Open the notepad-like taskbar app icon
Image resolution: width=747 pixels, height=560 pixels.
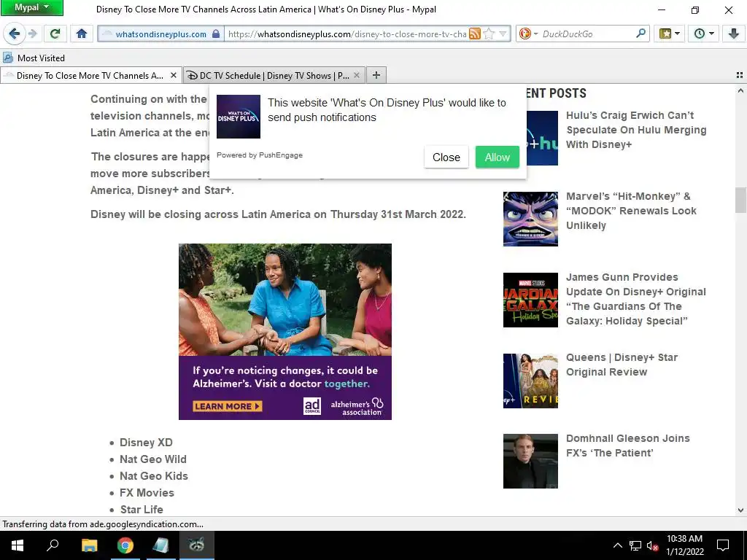[x=160, y=545]
